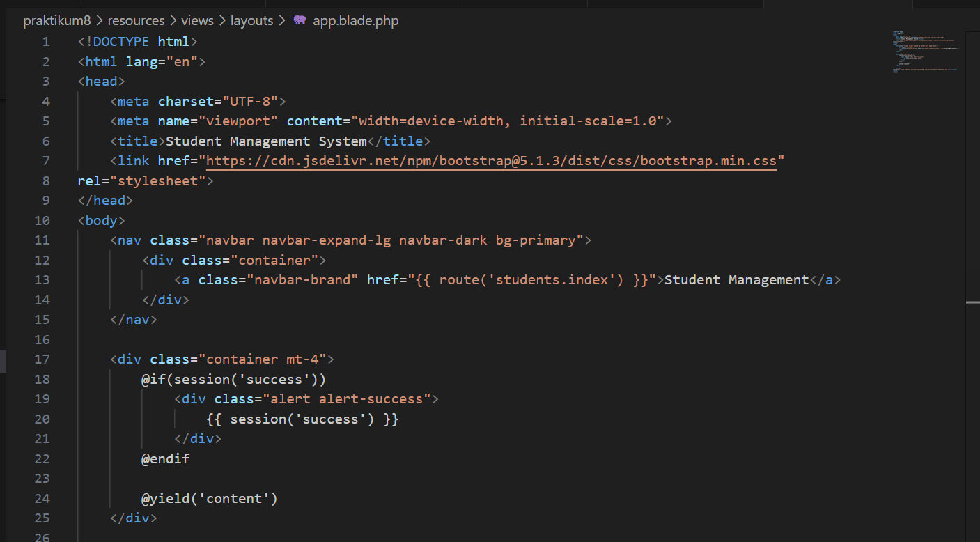Click the rel="stylesheet" attribute
This screenshot has height=542, width=980.
click(x=141, y=180)
